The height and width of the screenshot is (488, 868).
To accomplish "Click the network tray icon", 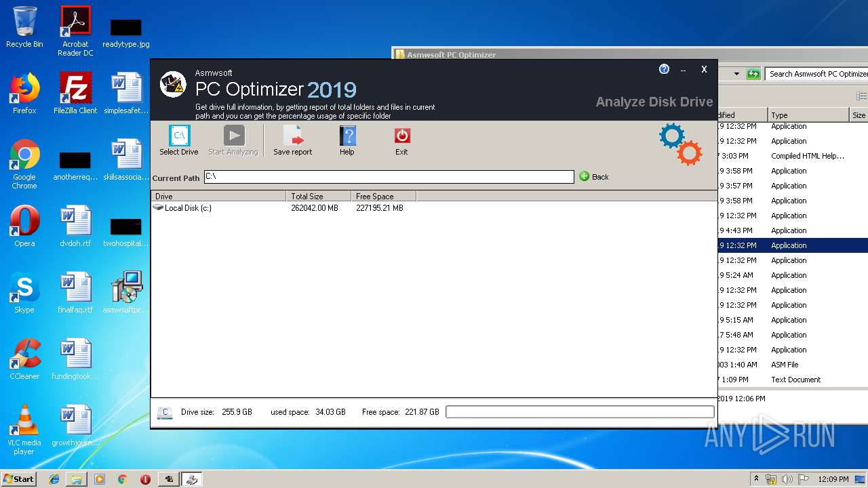I will point(772,479).
